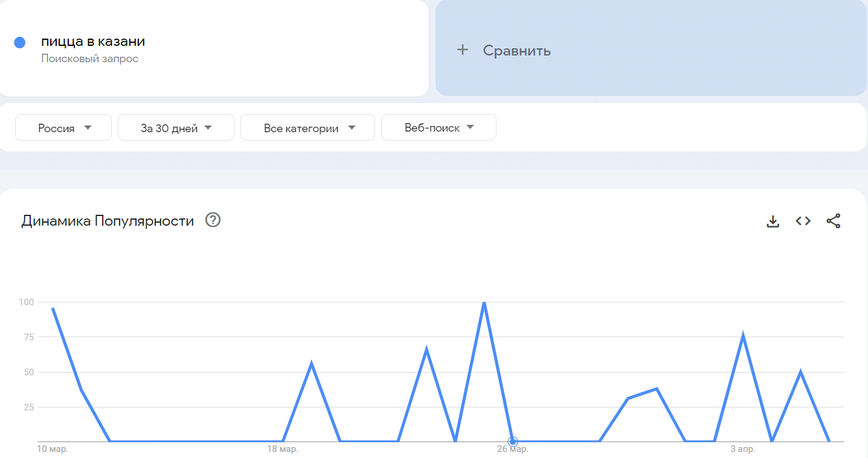Click the 26 мар. axis label
868x458 pixels.
pos(513,450)
